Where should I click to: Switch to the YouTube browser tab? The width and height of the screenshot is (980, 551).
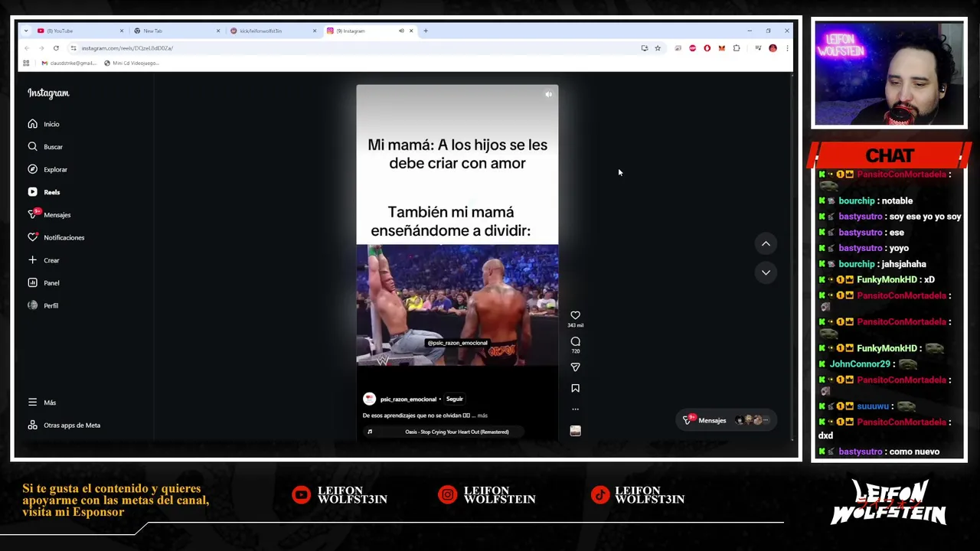(80, 31)
